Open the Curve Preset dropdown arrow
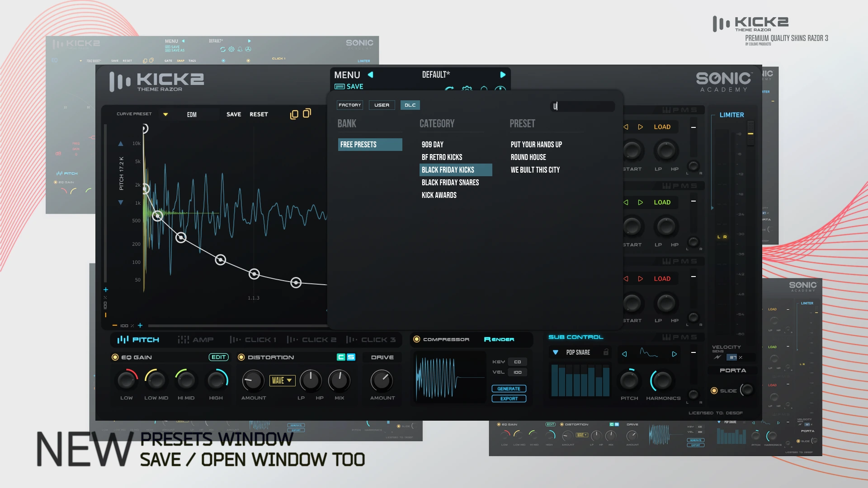 [x=165, y=114]
